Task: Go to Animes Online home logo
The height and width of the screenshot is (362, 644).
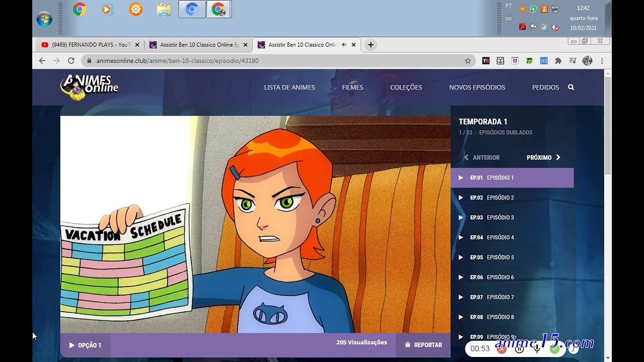Action: [x=90, y=87]
